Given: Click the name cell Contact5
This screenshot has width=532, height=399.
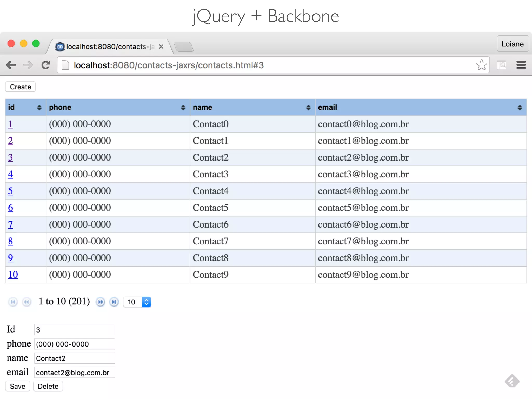Looking at the screenshot, I should click(252, 208).
